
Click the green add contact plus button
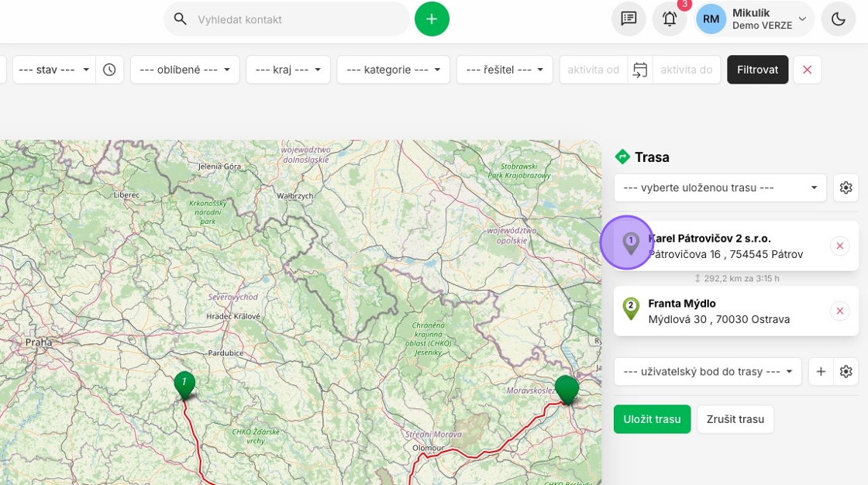pyautogui.click(x=432, y=19)
